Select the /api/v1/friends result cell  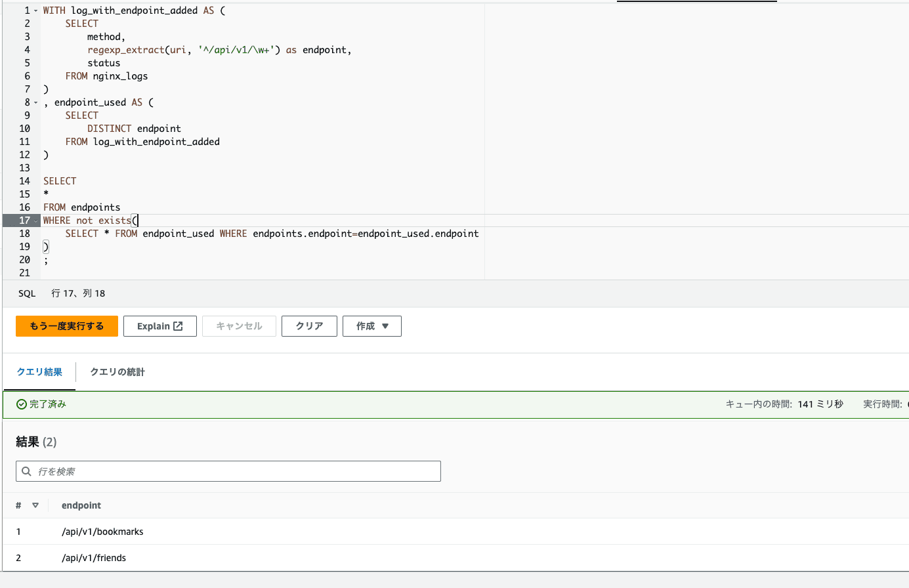pos(94,558)
